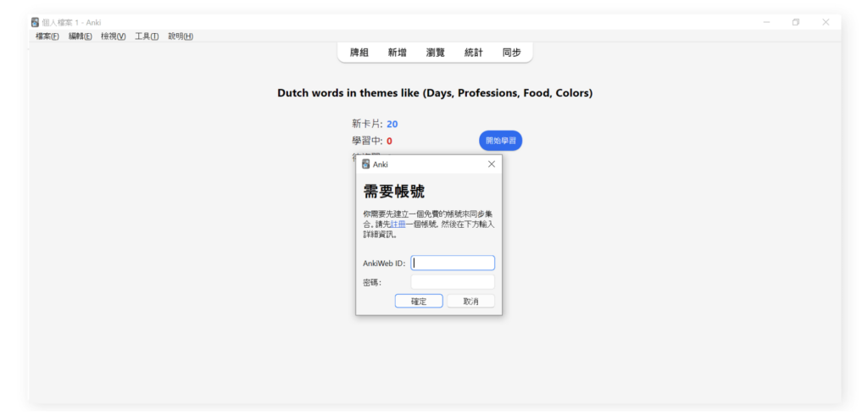Screen dimensions: 868x416
Task: Click 同步 (Sync) in the top toolbar
Action: [x=511, y=53]
